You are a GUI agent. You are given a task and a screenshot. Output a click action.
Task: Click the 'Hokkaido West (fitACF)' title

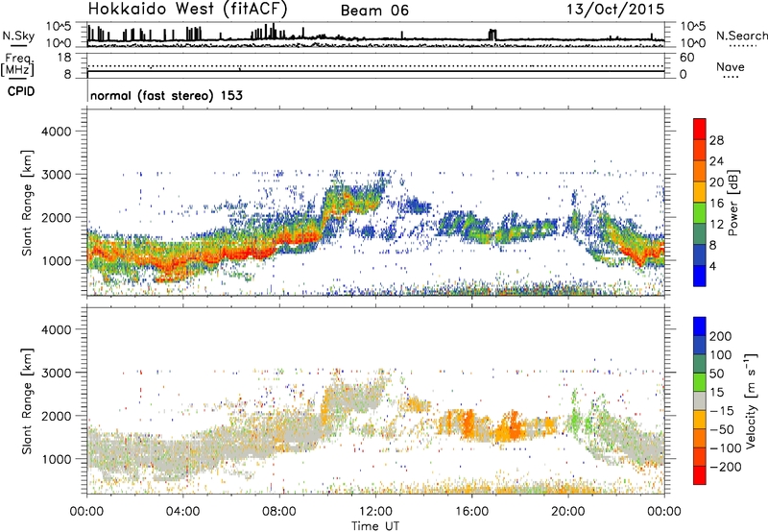(187, 9)
